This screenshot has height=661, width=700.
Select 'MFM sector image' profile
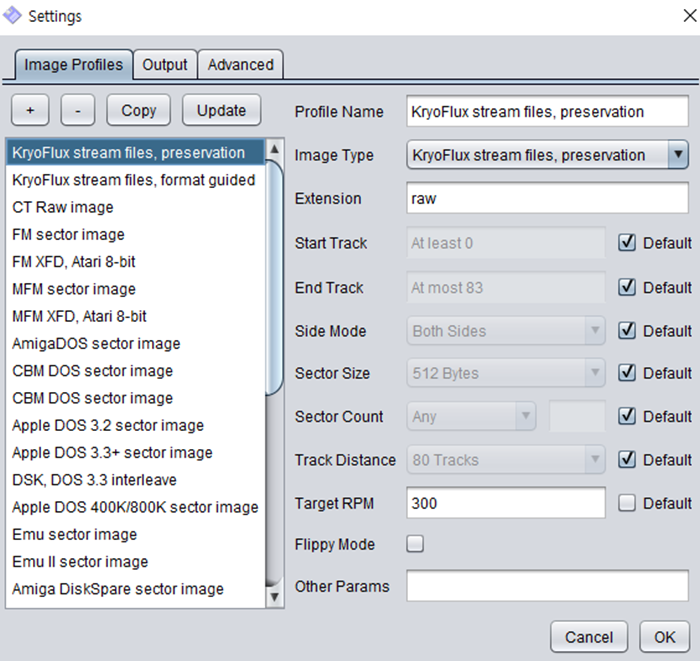tap(135, 289)
